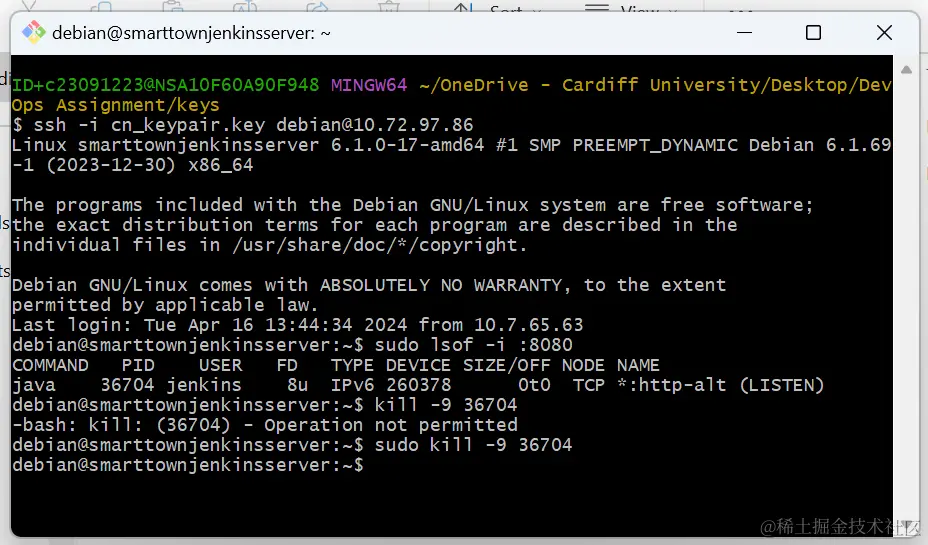Click the terminal's vertical scrollbar track
The width and height of the screenshot is (928, 545).
point(906,296)
